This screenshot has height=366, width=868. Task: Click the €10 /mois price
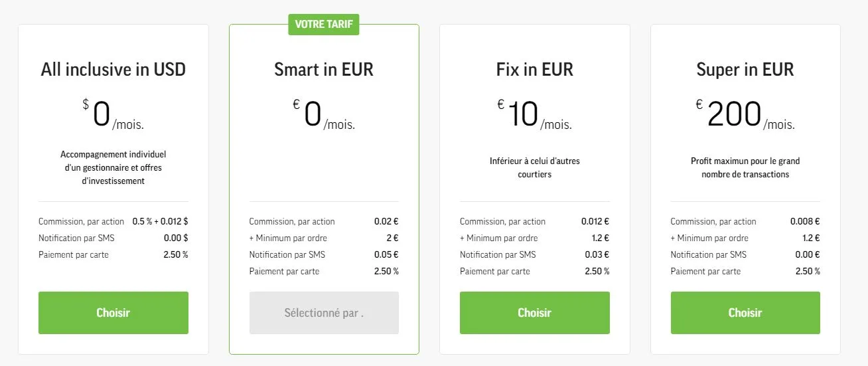(534, 116)
